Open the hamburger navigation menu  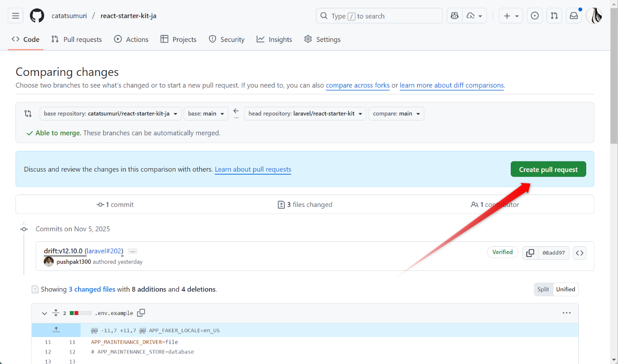[x=15, y=16]
